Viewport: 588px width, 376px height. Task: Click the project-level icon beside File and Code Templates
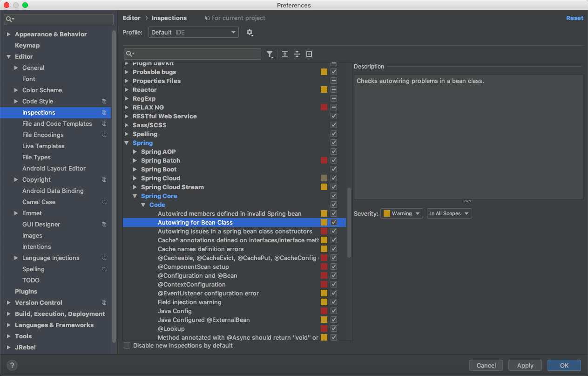point(104,124)
